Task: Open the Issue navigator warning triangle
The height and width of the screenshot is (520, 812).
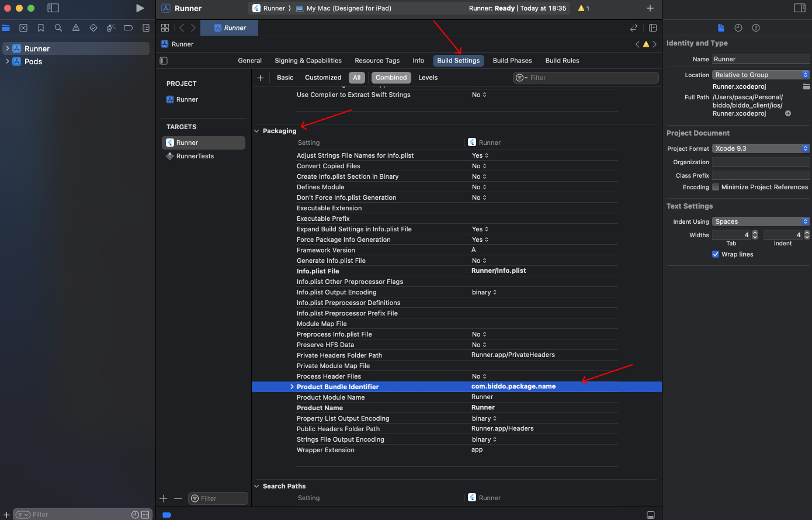Action: [x=76, y=27]
